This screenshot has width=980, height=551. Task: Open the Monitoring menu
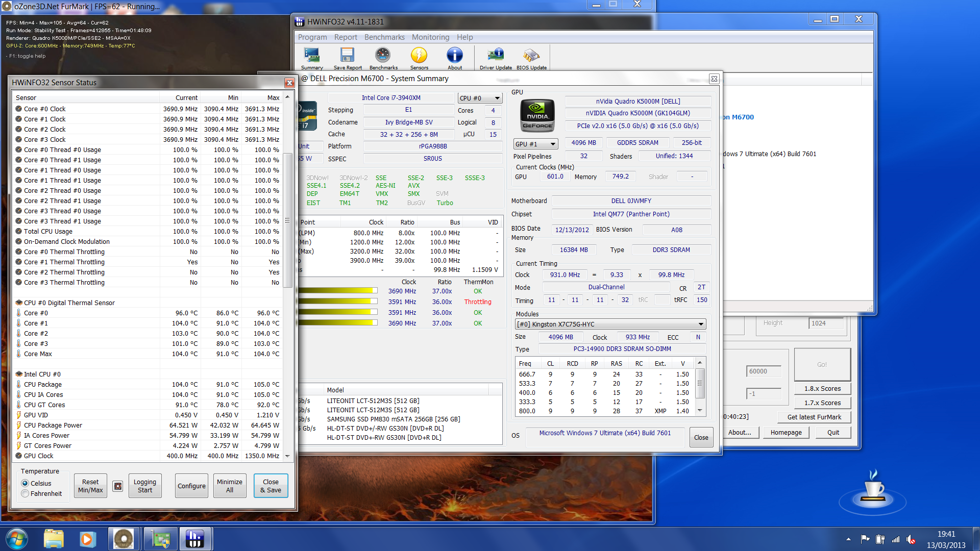pos(430,37)
